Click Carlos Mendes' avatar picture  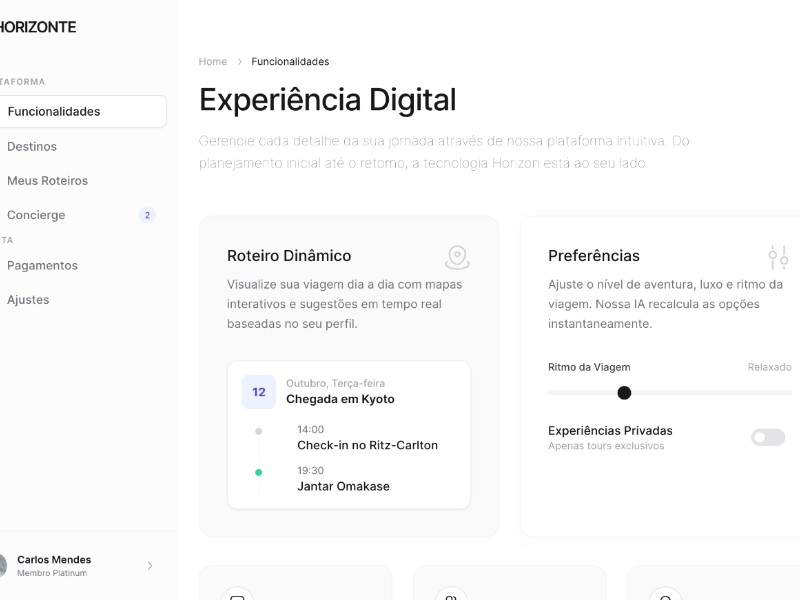(3, 566)
